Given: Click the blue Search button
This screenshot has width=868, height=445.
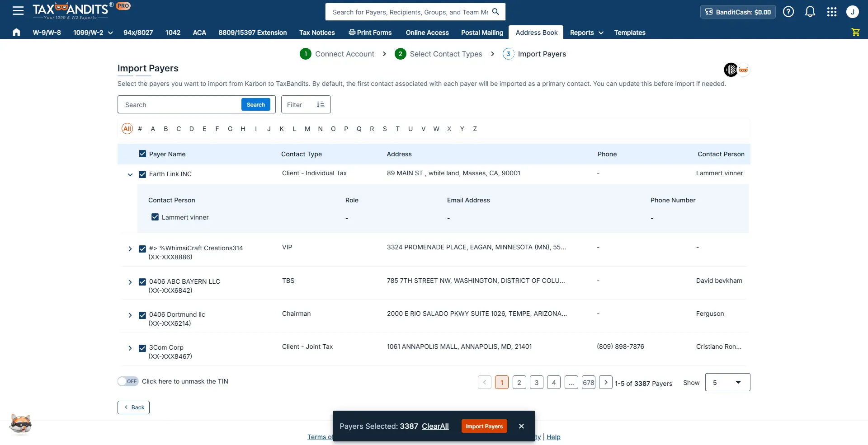Looking at the screenshot, I should coord(255,104).
